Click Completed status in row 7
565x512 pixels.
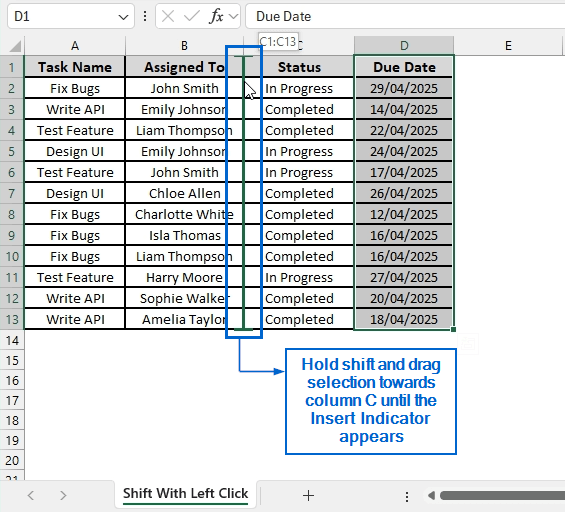click(x=299, y=193)
